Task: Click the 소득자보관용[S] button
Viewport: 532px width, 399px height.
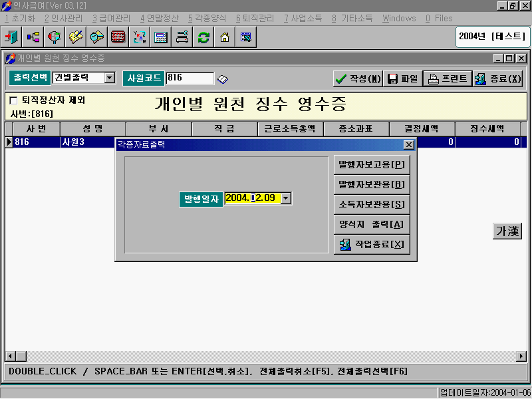Action: (371, 204)
